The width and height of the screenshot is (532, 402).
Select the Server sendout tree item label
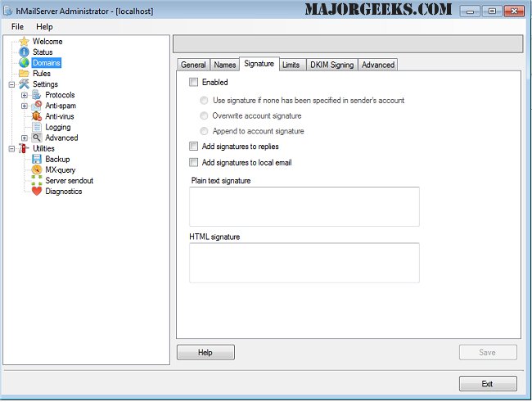pyautogui.click(x=70, y=181)
